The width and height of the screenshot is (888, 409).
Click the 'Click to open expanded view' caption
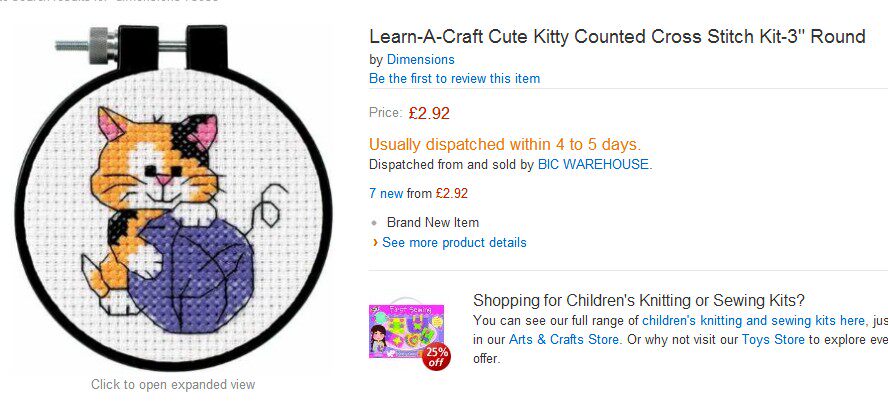point(173,384)
